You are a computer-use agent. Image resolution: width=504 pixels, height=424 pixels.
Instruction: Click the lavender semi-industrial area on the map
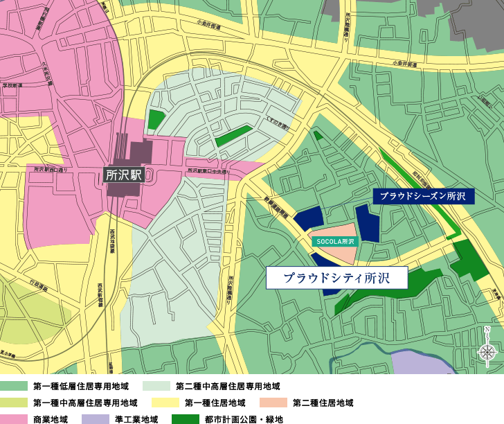coord(420,362)
